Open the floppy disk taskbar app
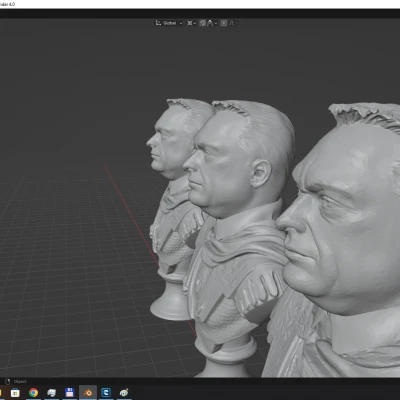 tap(70, 393)
